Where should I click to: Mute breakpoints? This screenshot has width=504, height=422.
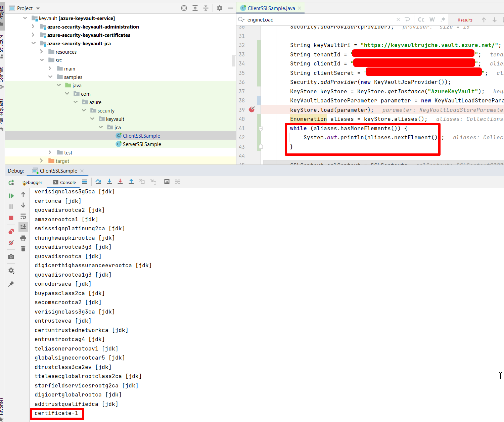(x=11, y=242)
